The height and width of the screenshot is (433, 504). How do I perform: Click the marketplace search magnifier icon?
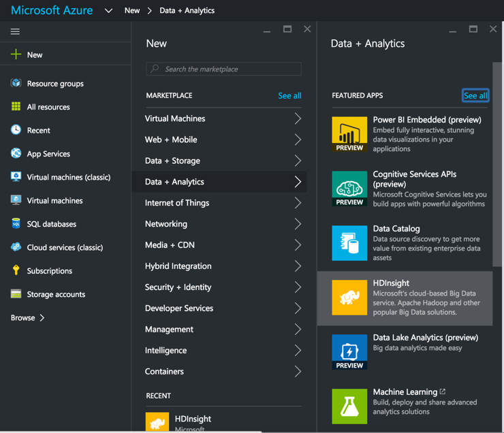tap(155, 68)
